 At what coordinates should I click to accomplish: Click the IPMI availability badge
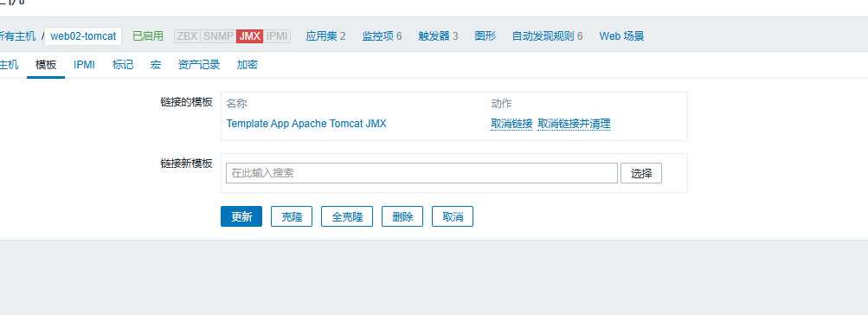pos(277,36)
